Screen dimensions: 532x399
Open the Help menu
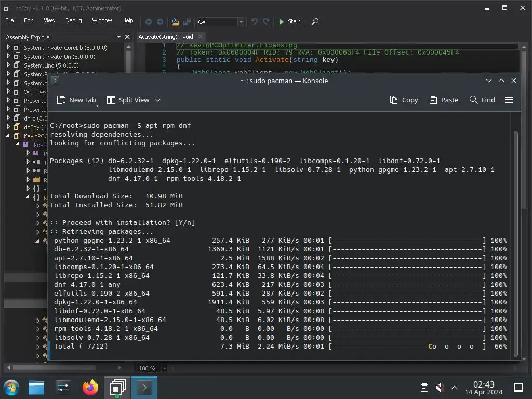128,20
